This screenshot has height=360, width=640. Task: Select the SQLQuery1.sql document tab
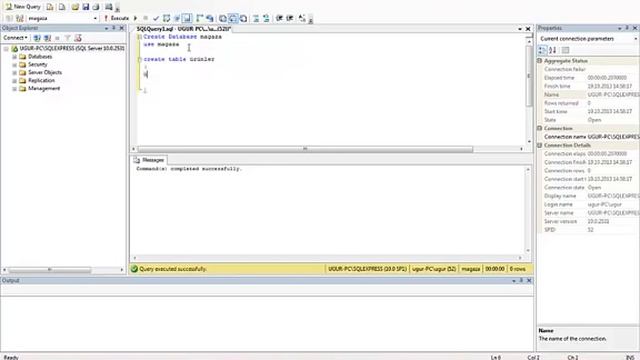tap(183, 29)
